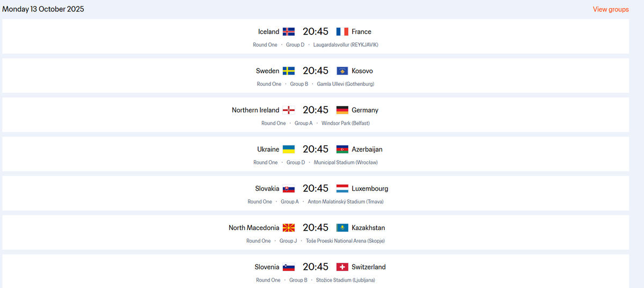Select the Kazakhstan flag icon

(x=342, y=228)
